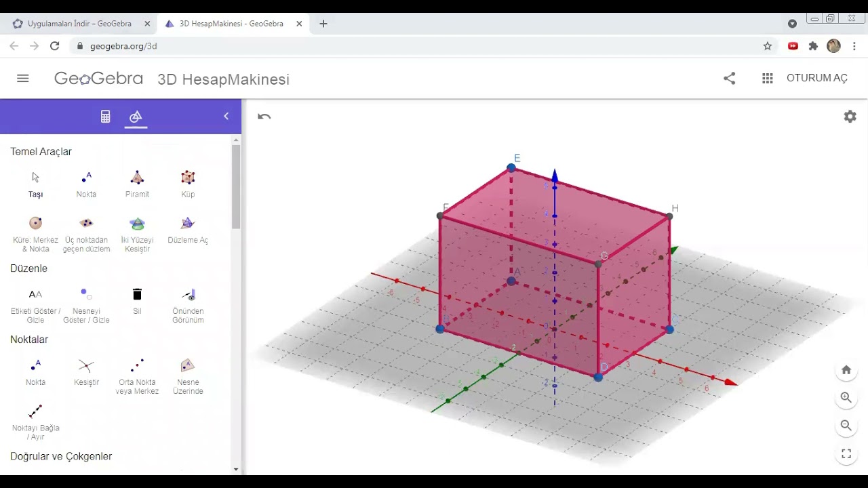This screenshot has height=488, width=868.
Task: Select point E on the prism
Action: click(x=511, y=167)
